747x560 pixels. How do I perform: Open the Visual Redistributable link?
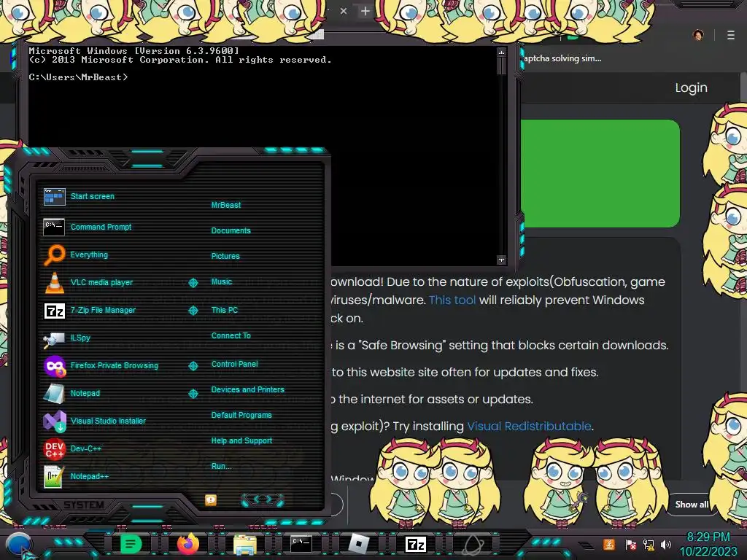[x=530, y=426]
